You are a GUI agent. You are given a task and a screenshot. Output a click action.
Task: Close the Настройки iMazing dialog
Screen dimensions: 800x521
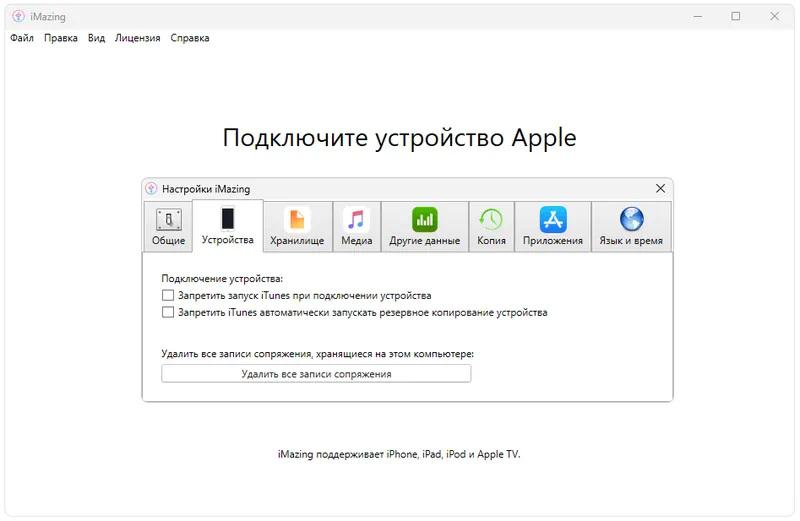pos(660,189)
